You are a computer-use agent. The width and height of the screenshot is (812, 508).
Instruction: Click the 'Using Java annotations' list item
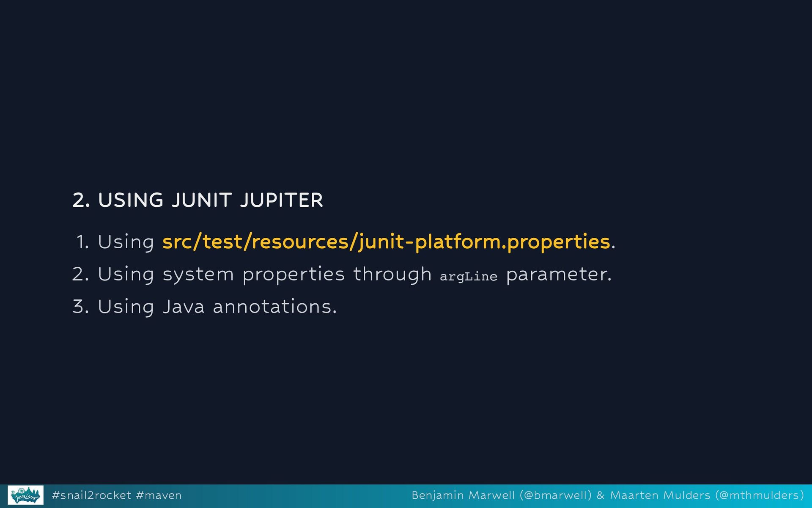217,307
